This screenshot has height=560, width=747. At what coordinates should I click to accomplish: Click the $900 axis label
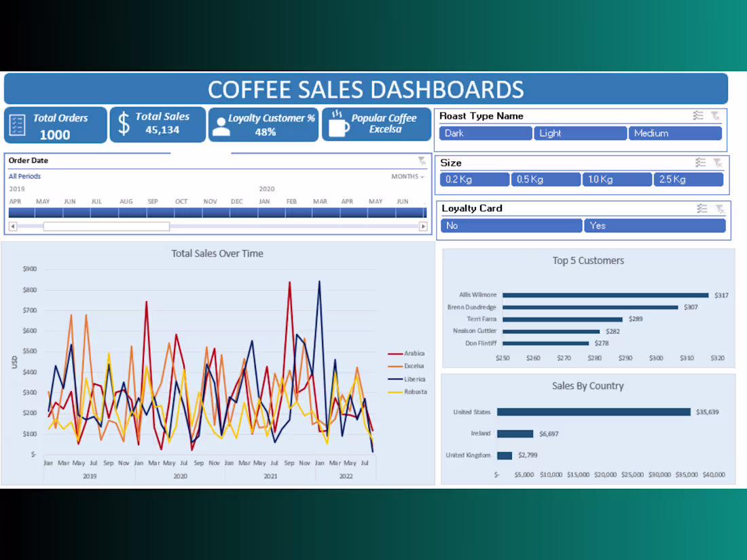[x=29, y=269]
